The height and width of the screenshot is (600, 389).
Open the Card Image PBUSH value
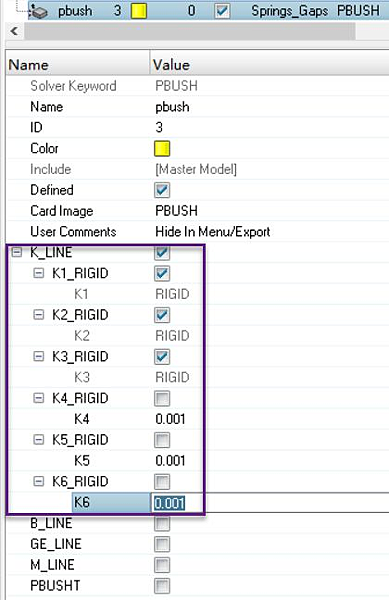[x=176, y=211]
